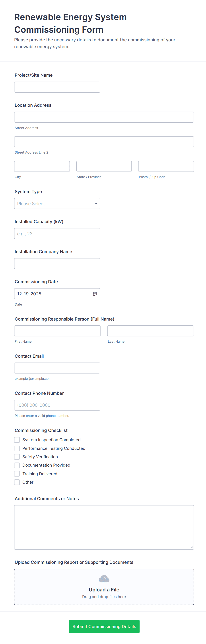
Task: Open the calendar date picker icon
Action: [95, 294]
